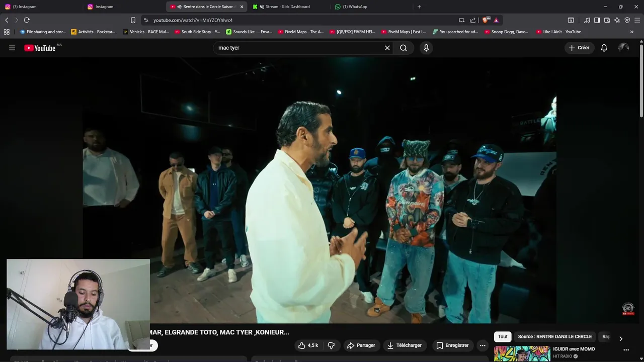Go back with the browser back arrow
The height and width of the screenshot is (362, 644).
[7, 20]
